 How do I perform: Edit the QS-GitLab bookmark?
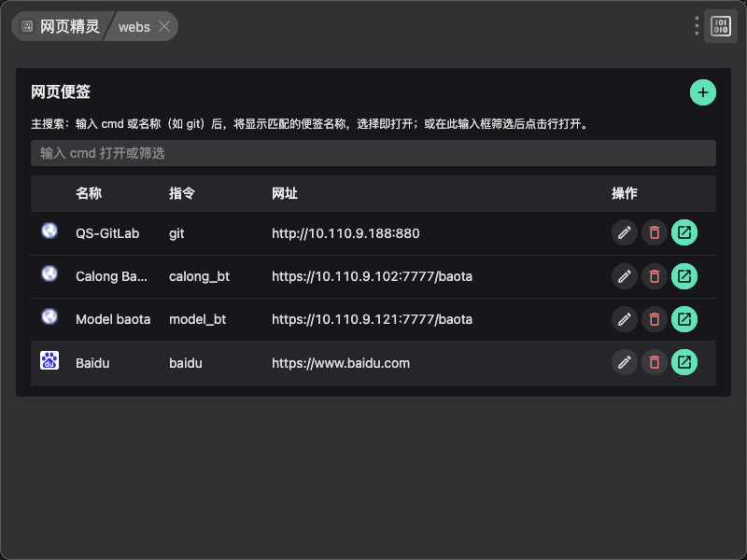[x=625, y=232]
